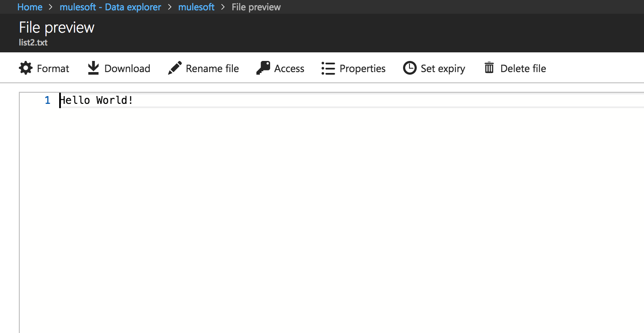The width and height of the screenshot is (644, 333).
Task: Click the Rename file pencil icon
Action: (174, 67)
